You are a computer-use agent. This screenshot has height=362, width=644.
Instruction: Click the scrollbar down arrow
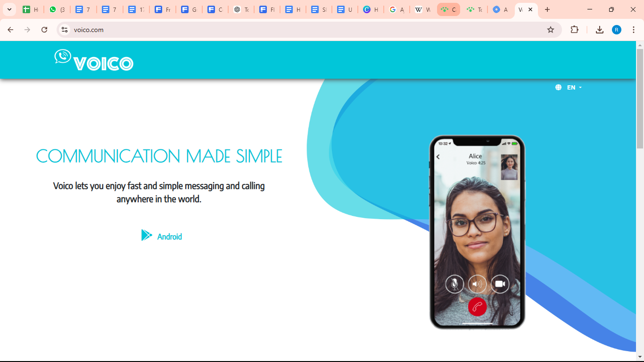click(x=640, y=357)
